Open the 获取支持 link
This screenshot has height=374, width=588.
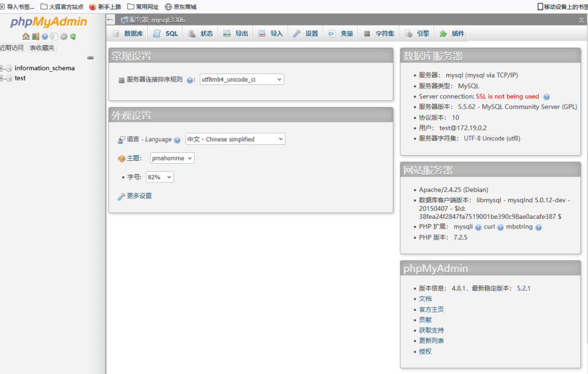tap(431, 330)
